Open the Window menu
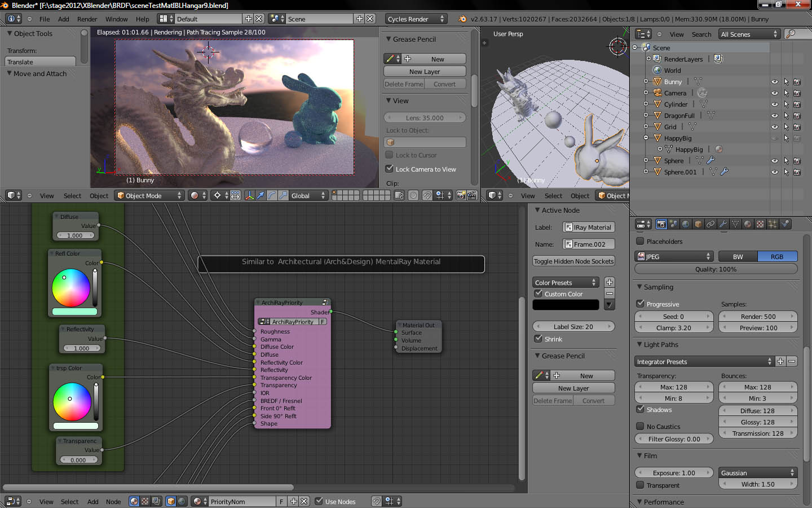 116,19
